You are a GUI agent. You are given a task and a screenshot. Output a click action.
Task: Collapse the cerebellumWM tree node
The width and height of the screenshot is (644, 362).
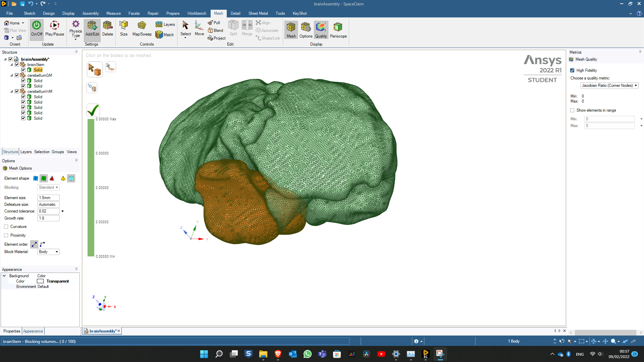pos(12,92)
